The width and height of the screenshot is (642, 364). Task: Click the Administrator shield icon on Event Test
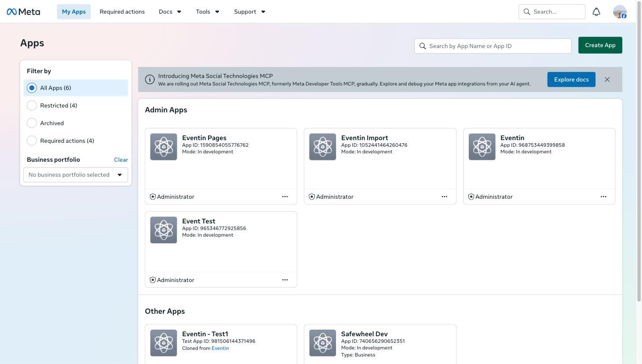(x=153, y=280)
